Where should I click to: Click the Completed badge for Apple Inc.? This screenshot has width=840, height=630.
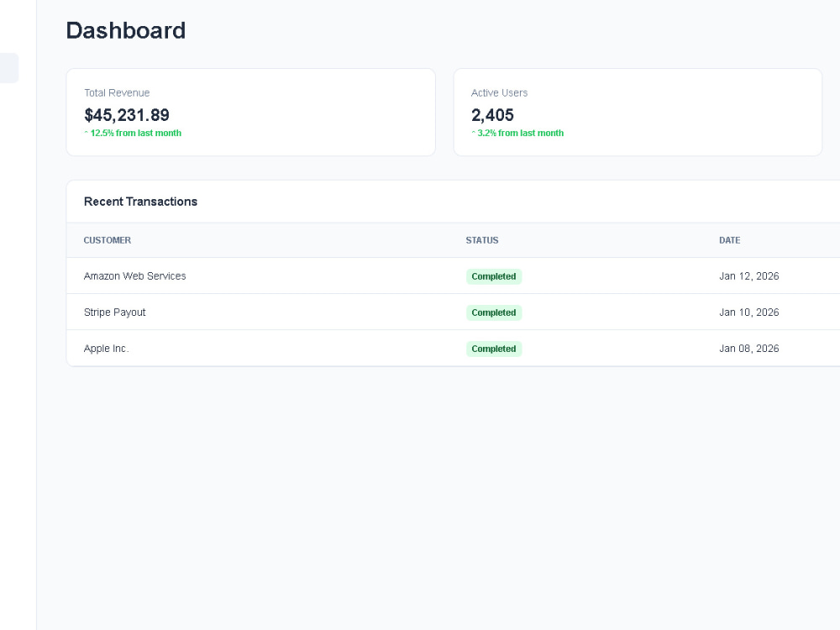point(494,349)
